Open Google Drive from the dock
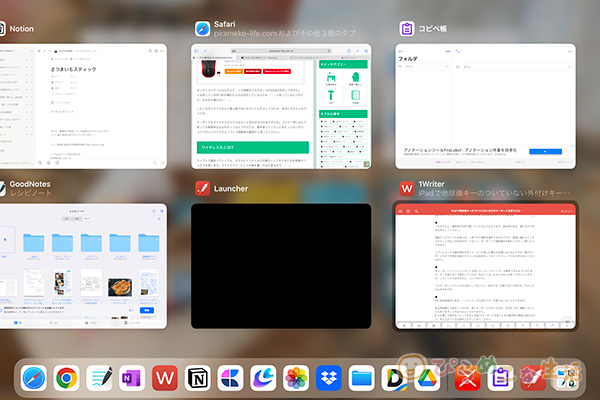Viewport: 600px width, 400px height. pos(427,378)
